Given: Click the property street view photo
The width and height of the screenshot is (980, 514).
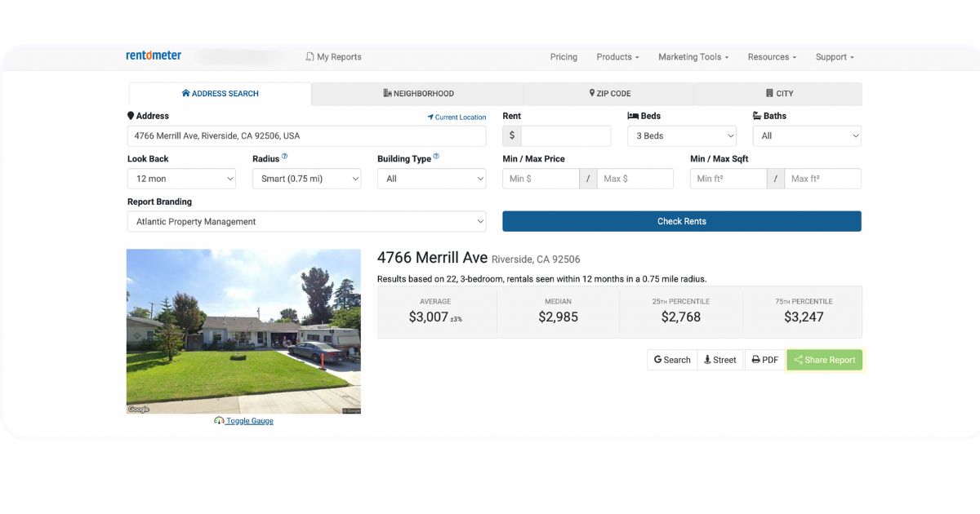Looking at the screenshot, I should 243,331.
